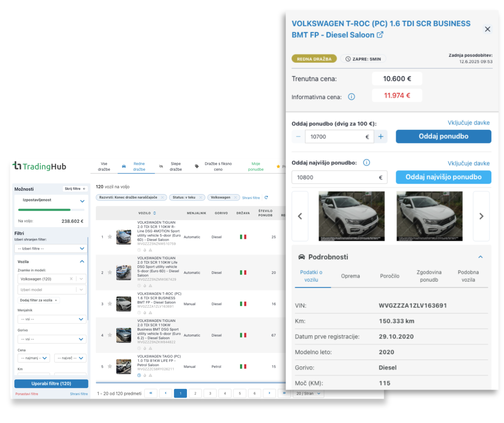This screenshot has height=423, width=504.
Task: Switch to Podatki o vozilu tab
Action: [311, 276]
